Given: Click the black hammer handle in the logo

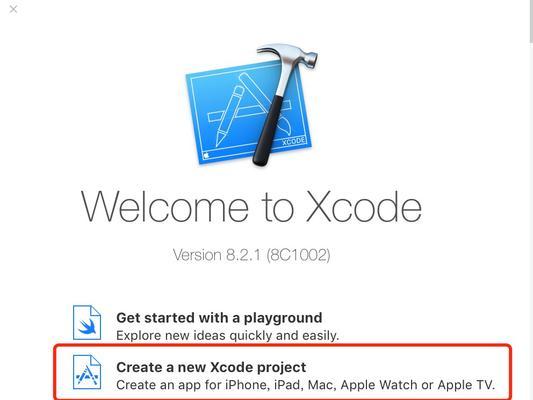Looking at the screenshot, I should coord(268,131).
